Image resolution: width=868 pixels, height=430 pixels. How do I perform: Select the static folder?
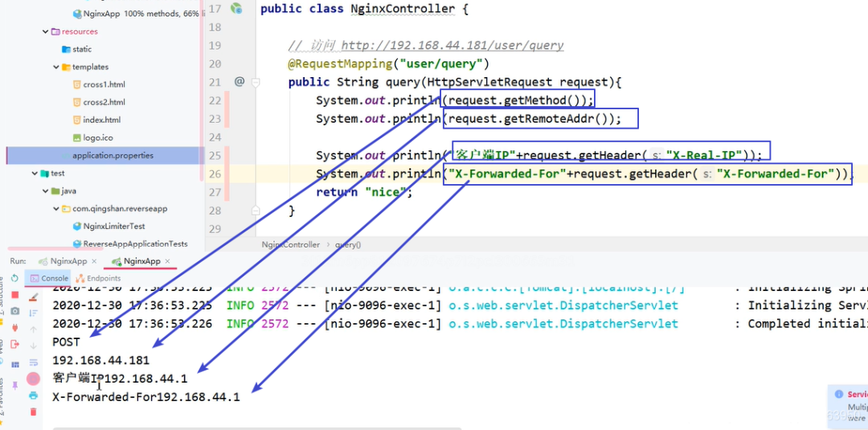coord(77,49)
